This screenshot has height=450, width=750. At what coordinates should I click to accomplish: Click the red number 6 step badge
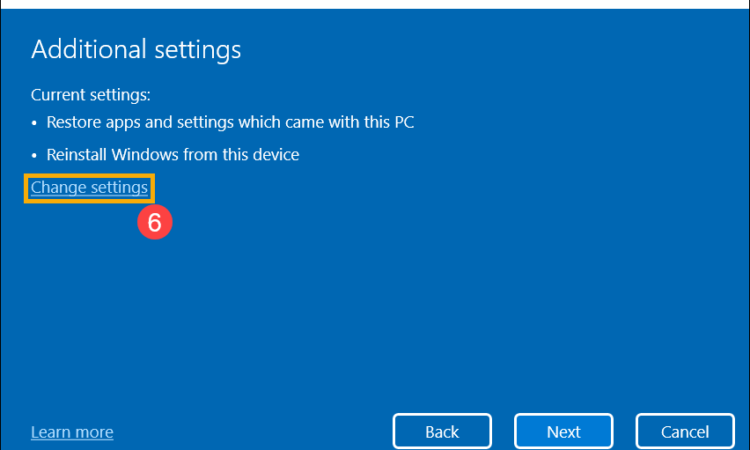(154, 222)
